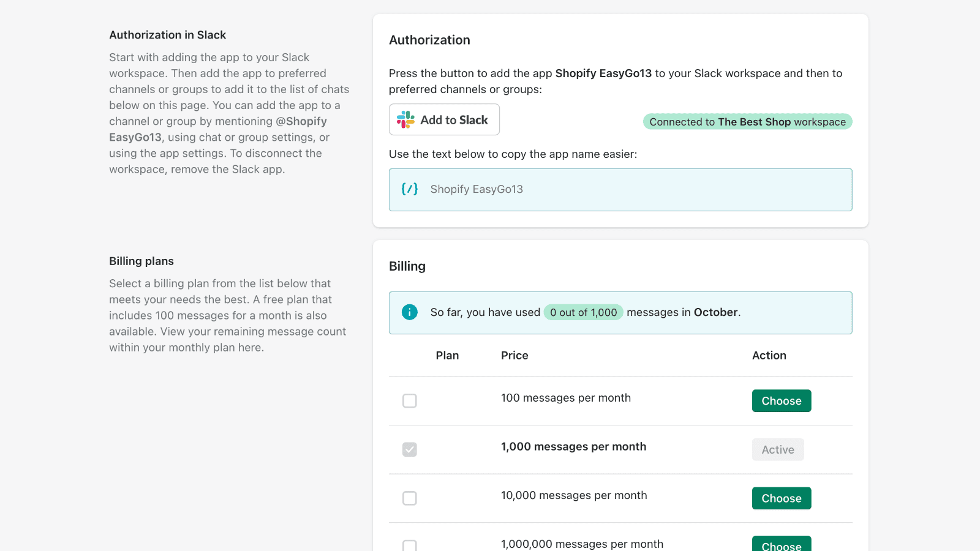Choose the 10,000 messages per month plan

(782, 498)
